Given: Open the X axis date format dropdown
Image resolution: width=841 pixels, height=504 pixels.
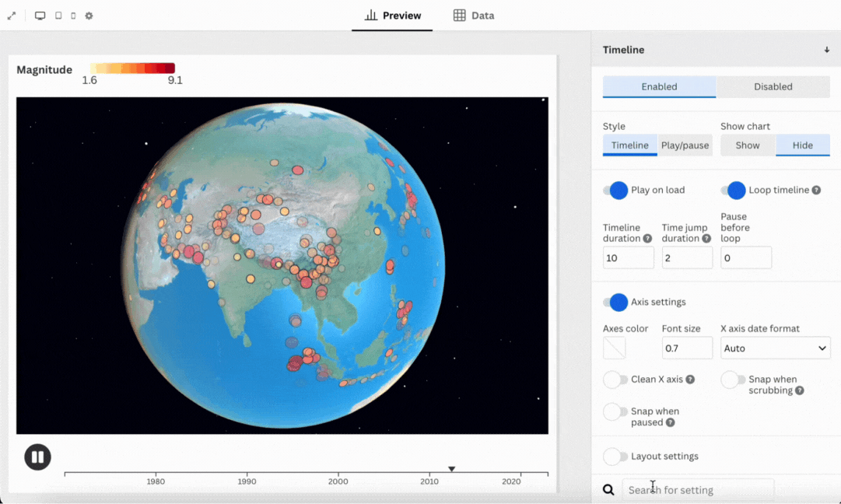Looking at the screenshot, I should coord(775,348).
